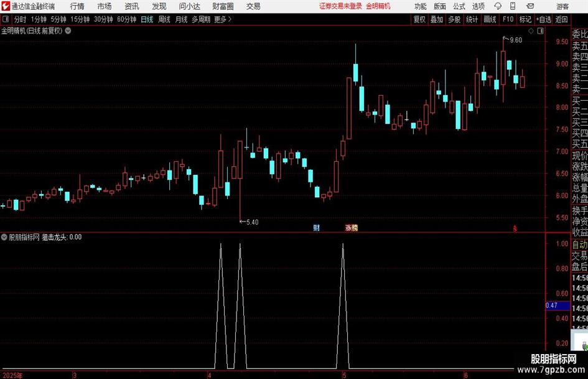
Task: Open the 版面 menu
Action: click(x=440, y=6)
